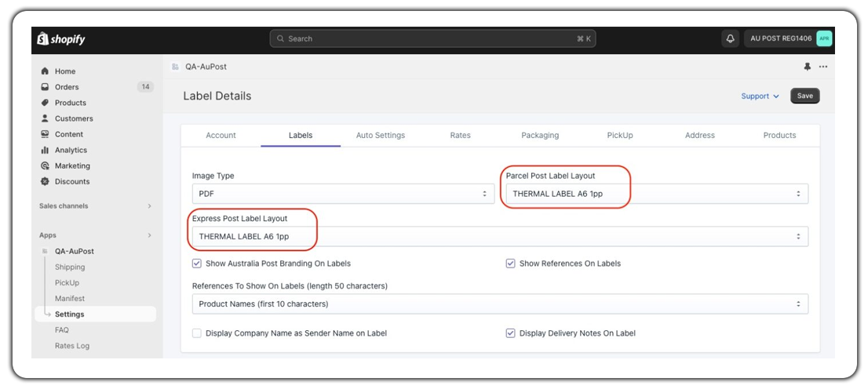Toggle Display Delivery Notes On Label
The height and width of the screenshot is (389, 868).
[510, 333]
